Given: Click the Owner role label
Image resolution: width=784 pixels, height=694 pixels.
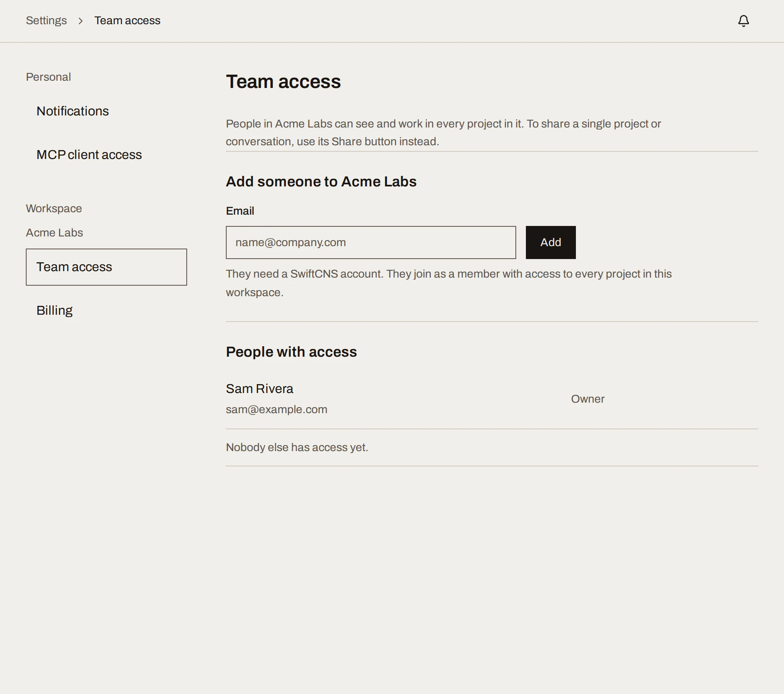Looking at the screenshot, I should (x=588, y=399).
